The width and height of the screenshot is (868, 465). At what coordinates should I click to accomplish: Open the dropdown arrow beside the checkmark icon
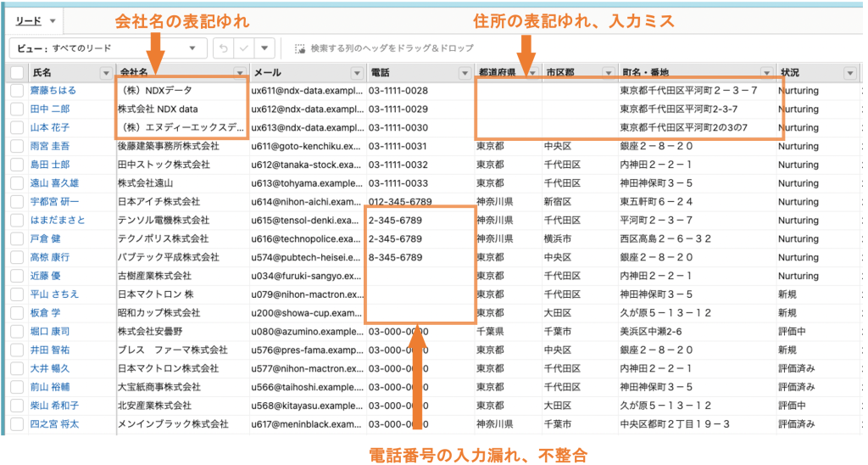click(265, 48)
